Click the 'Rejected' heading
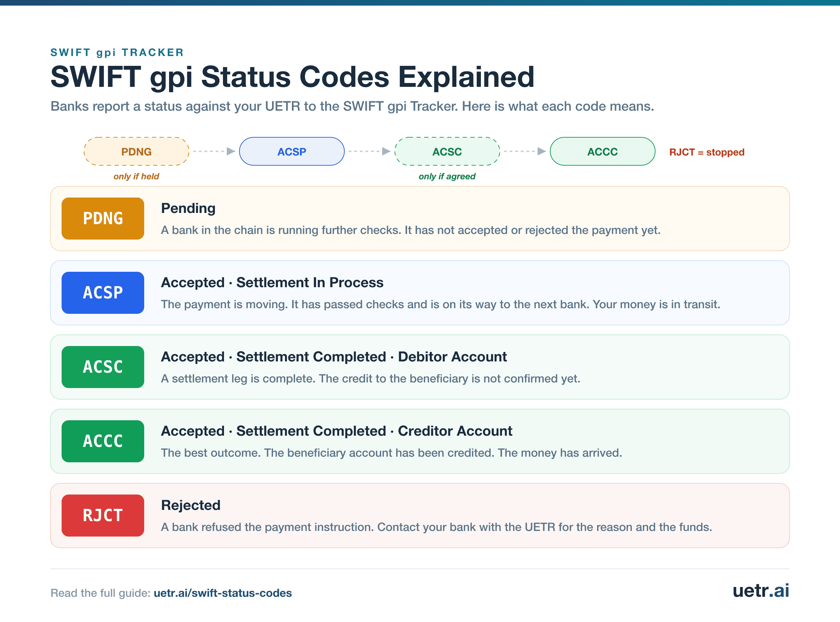The width and height of the screenshot is (840, 622). click(x=191, y=505)
